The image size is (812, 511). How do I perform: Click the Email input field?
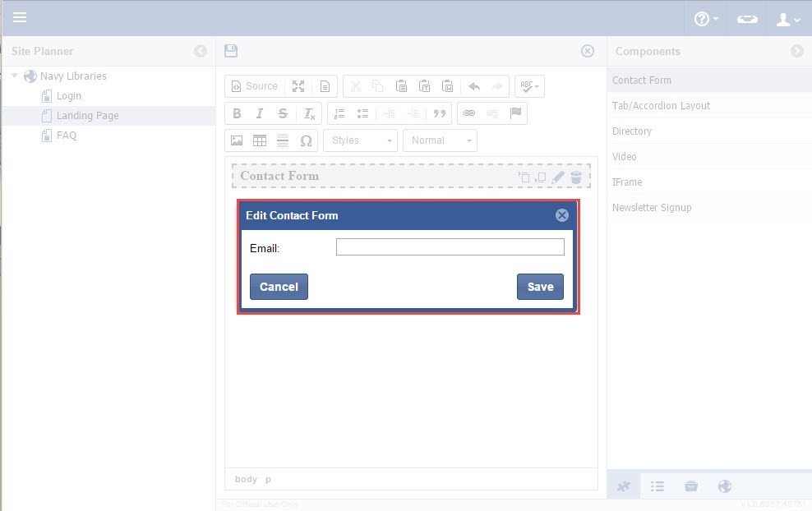click(450, 247)
